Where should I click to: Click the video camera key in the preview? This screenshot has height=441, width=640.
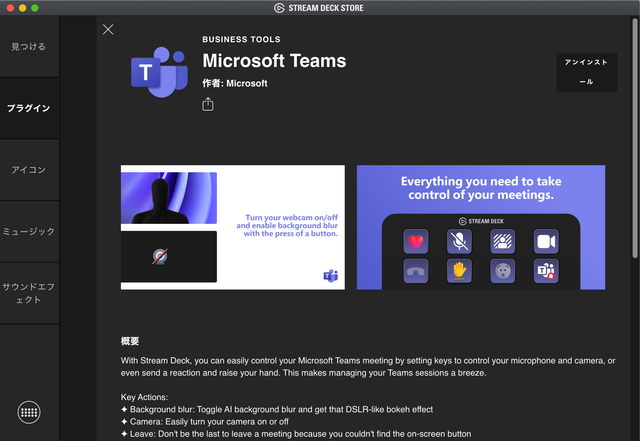click(546, 241)
